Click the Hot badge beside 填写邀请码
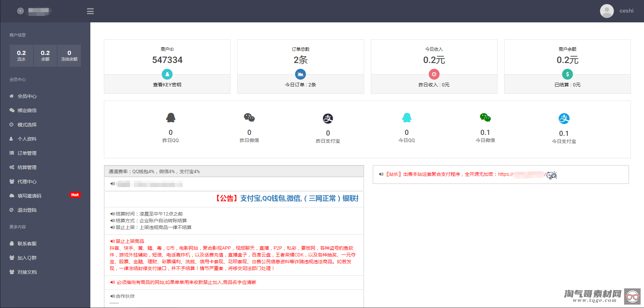This screenshot has width=644, height=308. click(75, 195)
